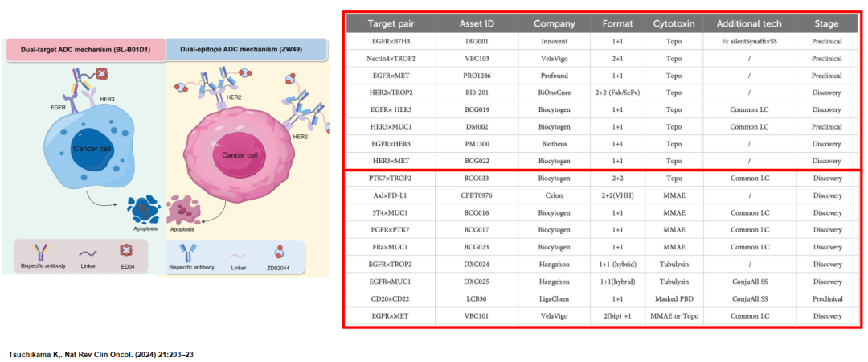Select asset ID BCG017
This screenshot has width=868, height=362.
(477, 229)
